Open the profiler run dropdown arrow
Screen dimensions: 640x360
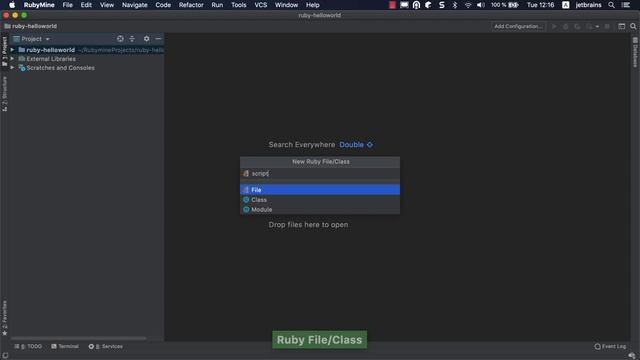pyautogui.click(x=597, y=27)
